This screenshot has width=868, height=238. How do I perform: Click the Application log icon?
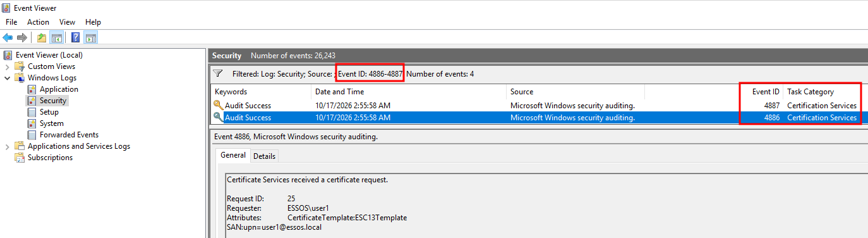tap(32, 89)
